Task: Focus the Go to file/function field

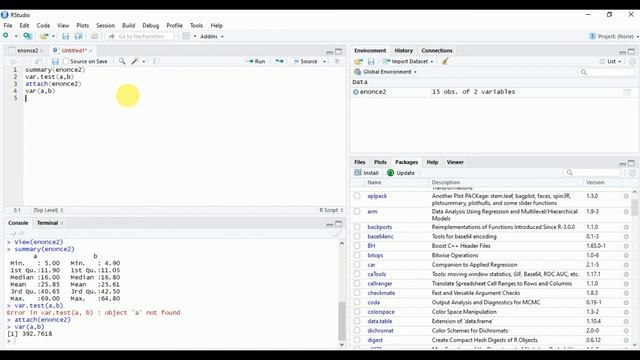Action: tap(141, 36)
